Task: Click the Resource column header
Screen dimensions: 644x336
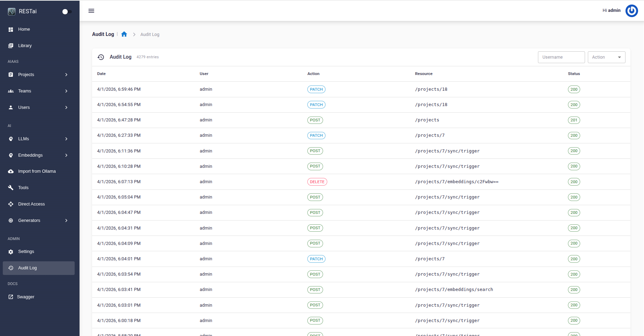Action: tap(424, 74)
